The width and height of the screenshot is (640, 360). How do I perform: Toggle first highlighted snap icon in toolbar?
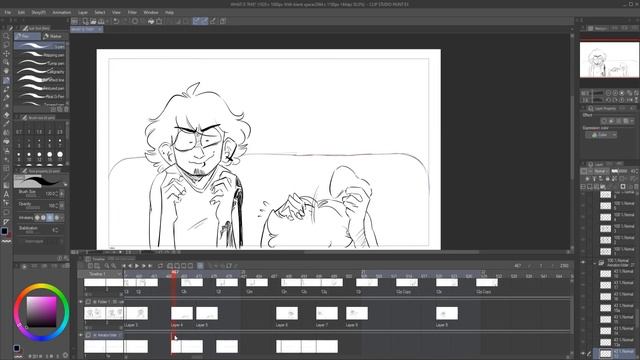tap(196, 21)
